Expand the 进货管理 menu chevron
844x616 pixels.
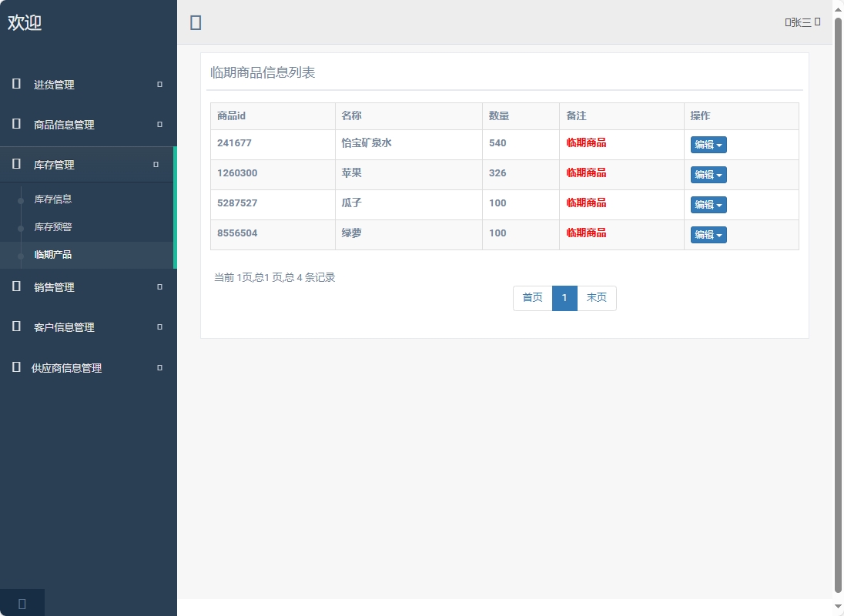[159, 85]
